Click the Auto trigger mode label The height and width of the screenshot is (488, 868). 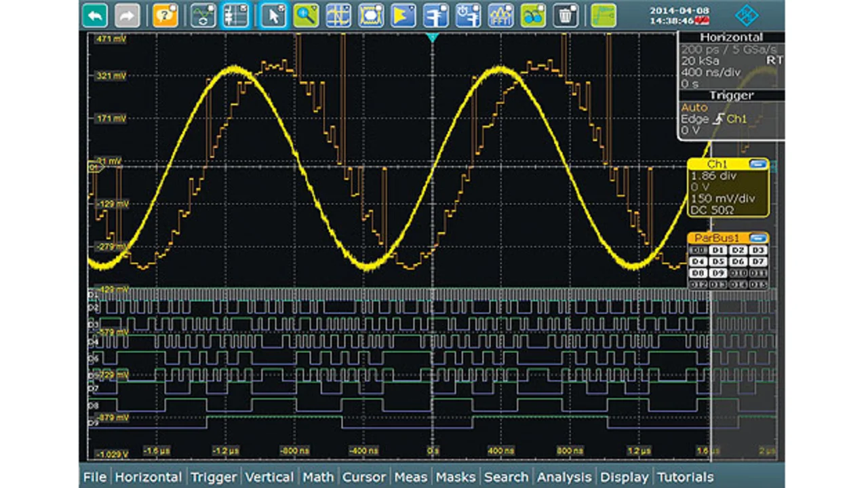tap(694, 107)
